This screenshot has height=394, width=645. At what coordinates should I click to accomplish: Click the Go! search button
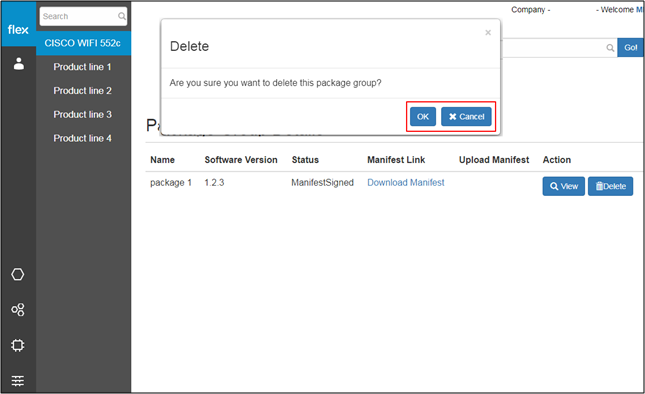[631, 47]
